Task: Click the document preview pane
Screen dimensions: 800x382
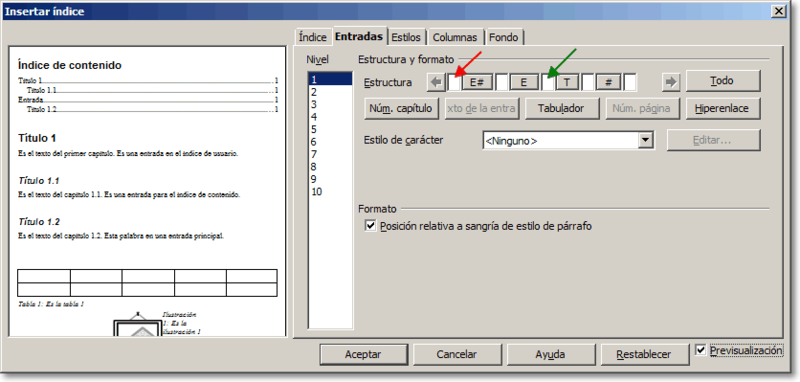Action: [147, 191]
